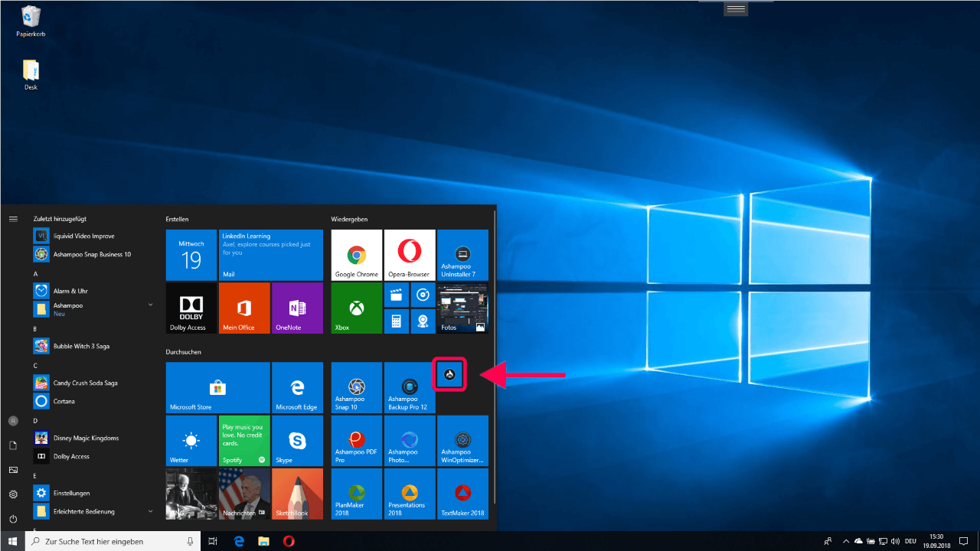Open the small Groove Music disc tile
The width and height of the screenshot is (980, 551).
423,295
